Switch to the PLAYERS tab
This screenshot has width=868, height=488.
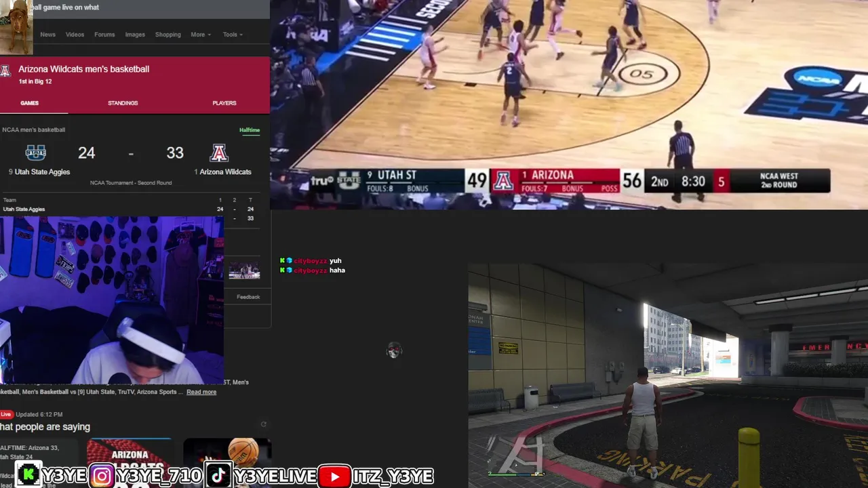coord(224,103)
